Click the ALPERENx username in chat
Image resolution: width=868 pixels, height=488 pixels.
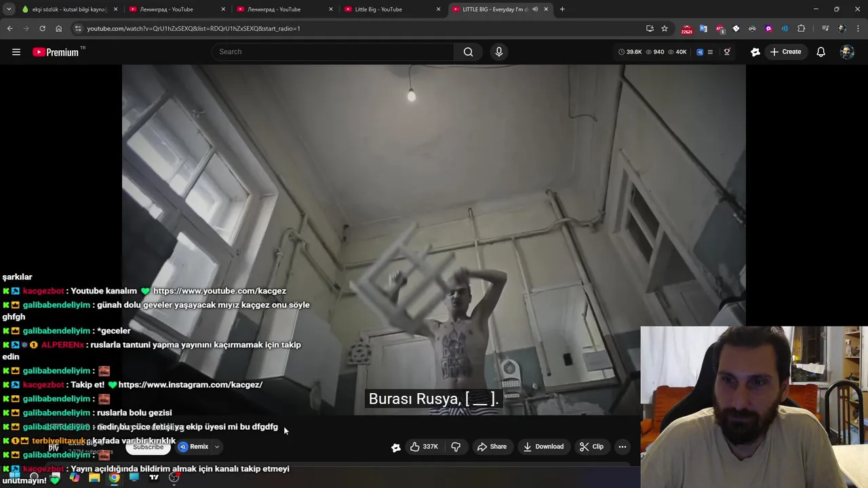tap(62, 344)
